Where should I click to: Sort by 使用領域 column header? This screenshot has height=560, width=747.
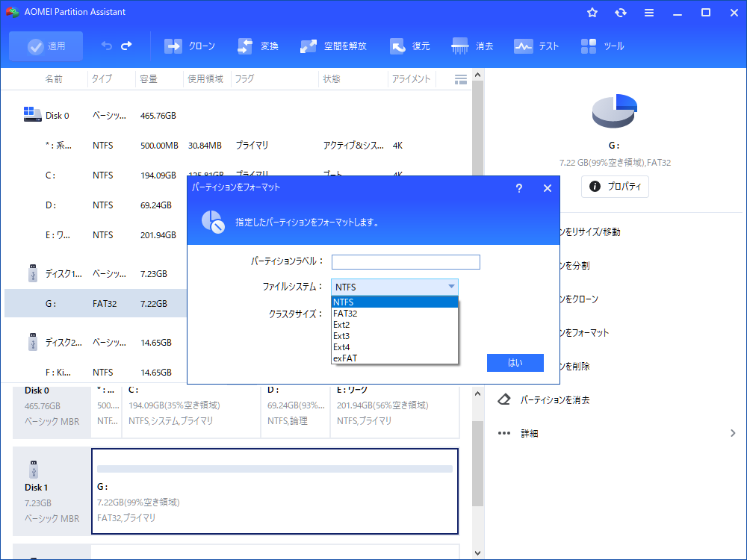(x=205, y=79)
